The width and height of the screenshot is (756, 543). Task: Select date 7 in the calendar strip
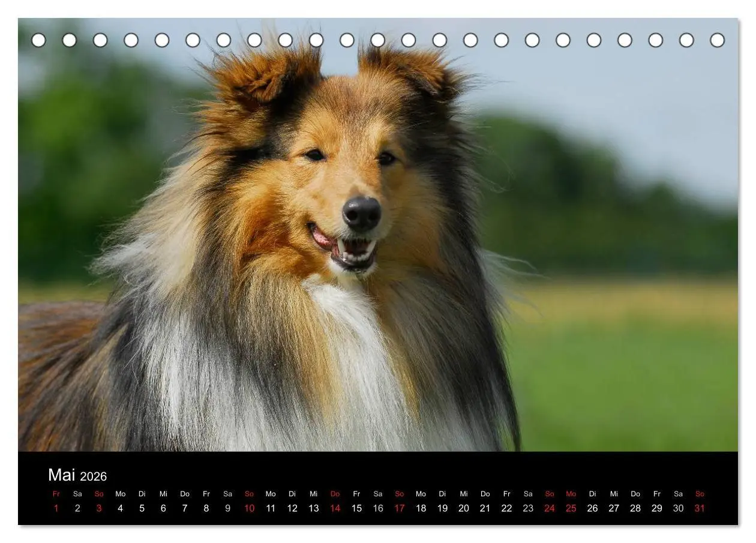[185, 508]
